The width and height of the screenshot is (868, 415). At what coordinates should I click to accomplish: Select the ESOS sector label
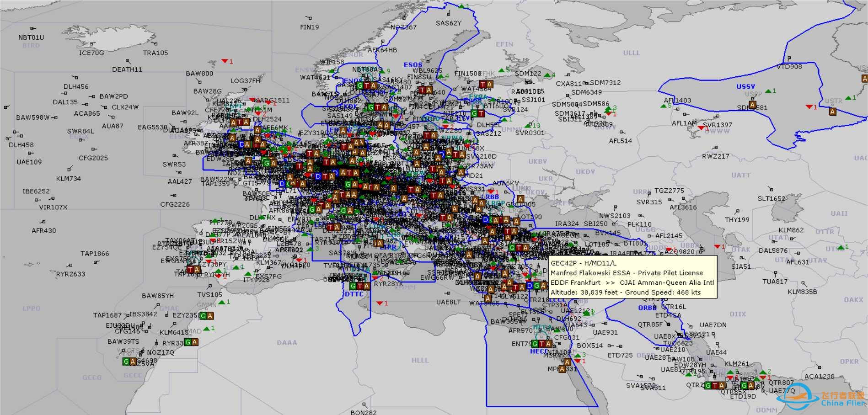pos(413,65)
